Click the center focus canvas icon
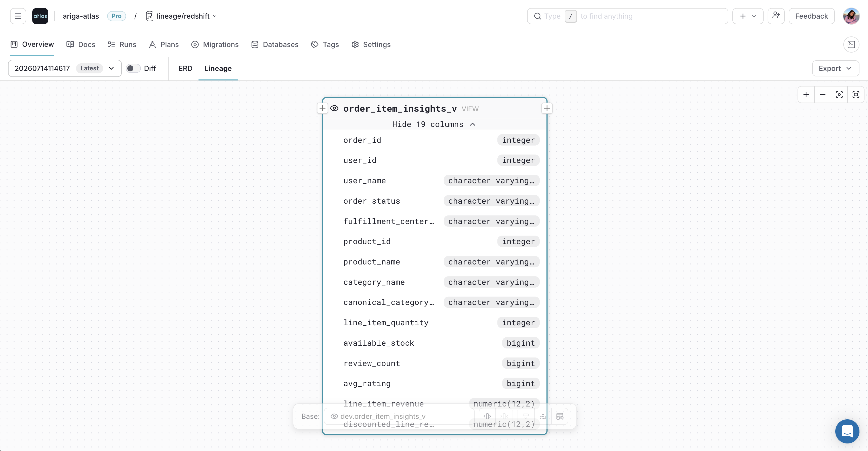The width and height of the screenshot is (868, 451). coord(839,95)
